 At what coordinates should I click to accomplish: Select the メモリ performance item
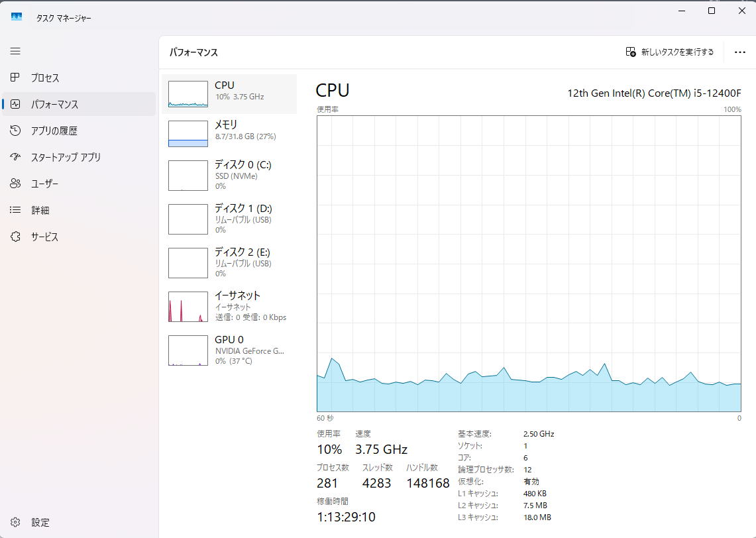tap(229, 133)
